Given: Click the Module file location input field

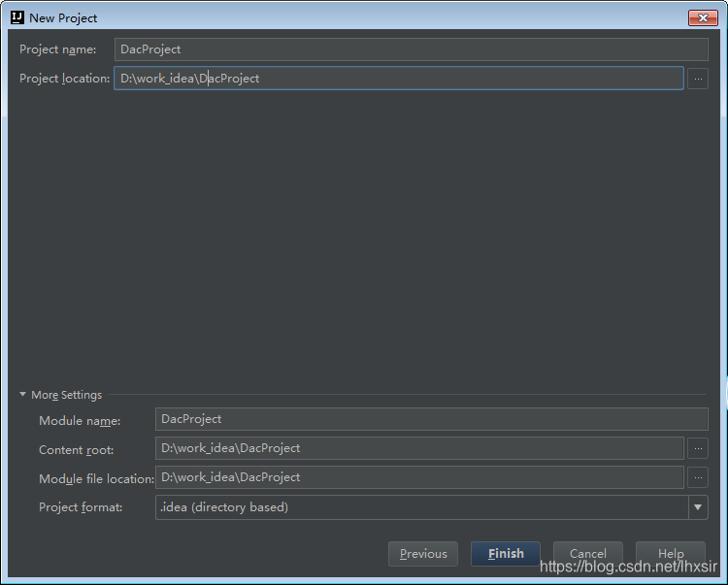Looking at the screenshot, I should [x=419, y=477].
